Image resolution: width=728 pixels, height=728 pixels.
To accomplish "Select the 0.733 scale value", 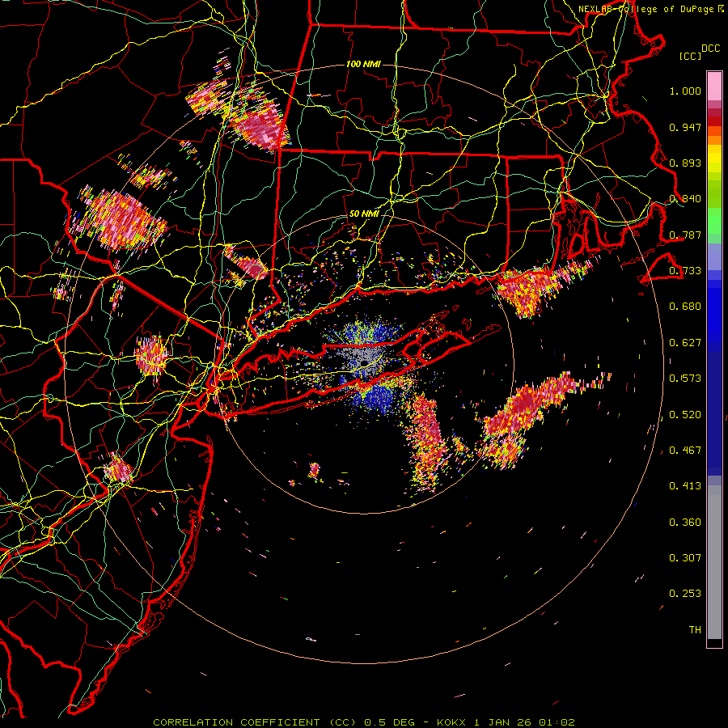I will (x=685, y=271).
